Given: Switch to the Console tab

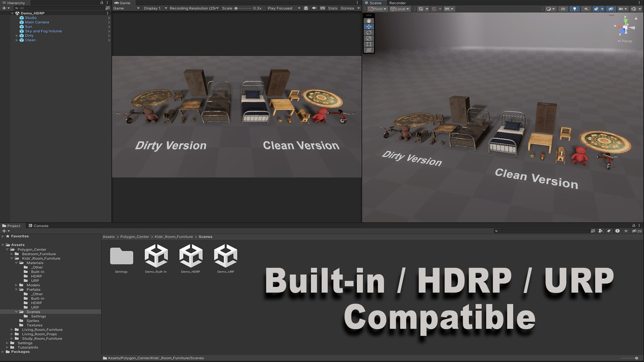Looking at the screenshot, I should [39, 226].
